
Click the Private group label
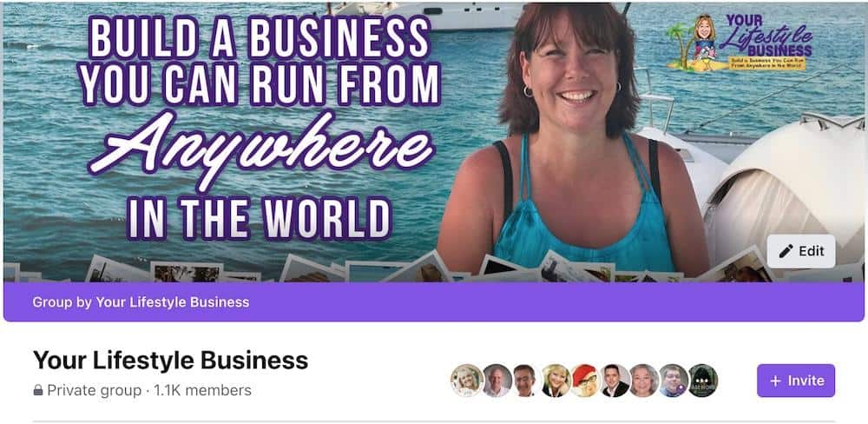[94, 391]
